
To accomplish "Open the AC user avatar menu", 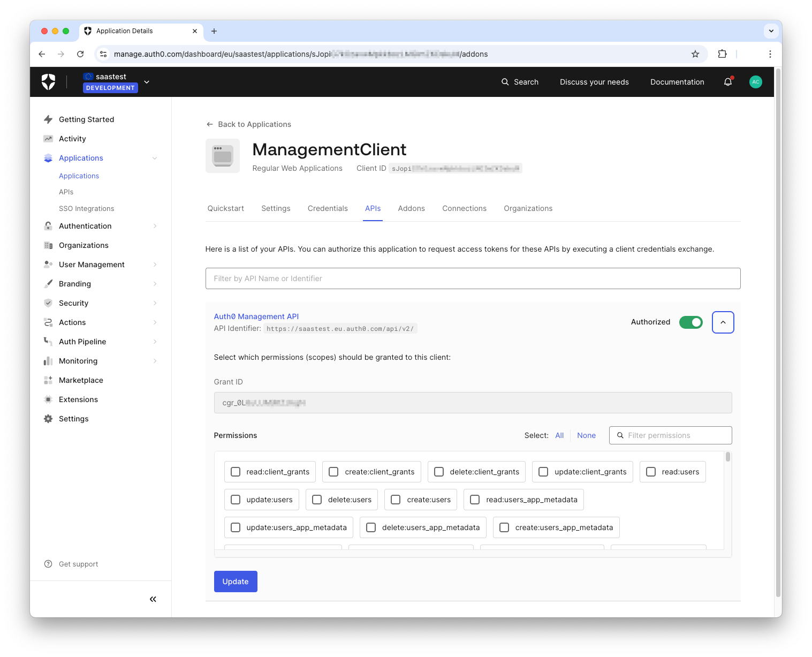I will point(756,82).
